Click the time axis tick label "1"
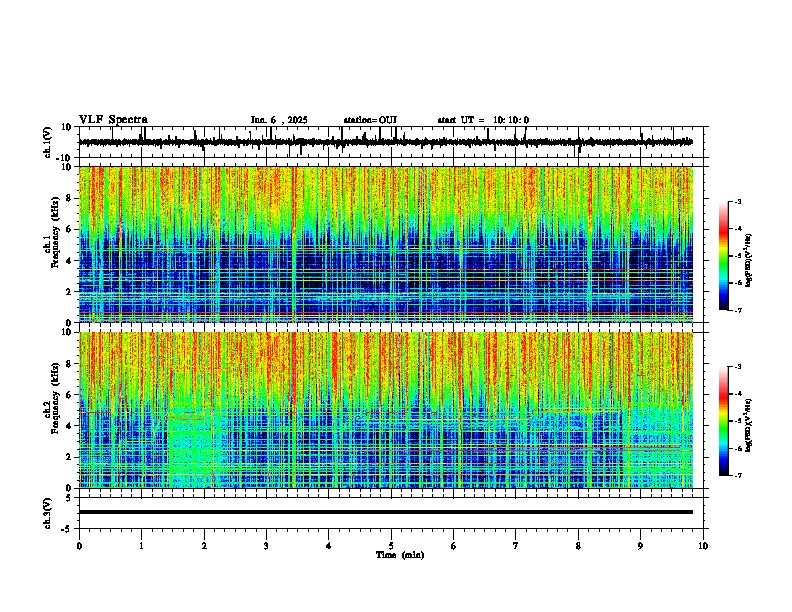Image resolution: width=792 pixels, height=612 pixels. click(141, 546)
